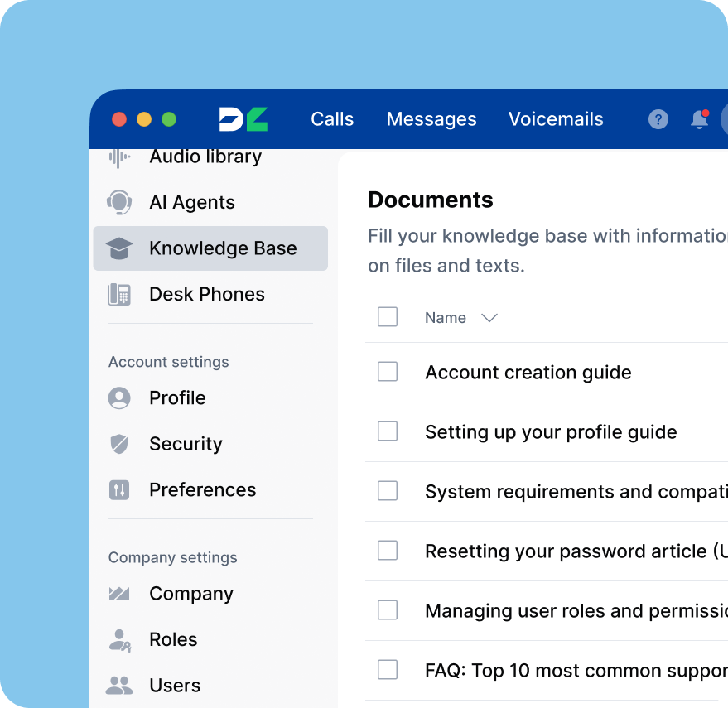
Task: Go to the Messages tab
Action: (431, 119)
